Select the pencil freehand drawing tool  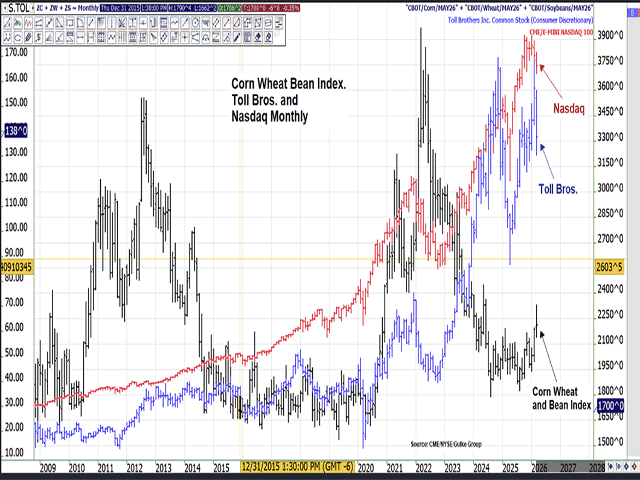[237, 37]
